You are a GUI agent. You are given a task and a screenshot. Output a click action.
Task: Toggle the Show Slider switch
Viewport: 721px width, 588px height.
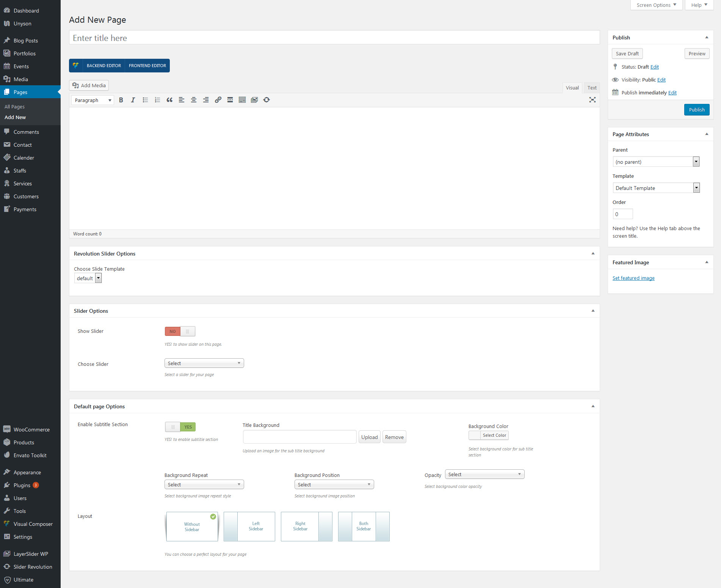click(x=180, y=331)
